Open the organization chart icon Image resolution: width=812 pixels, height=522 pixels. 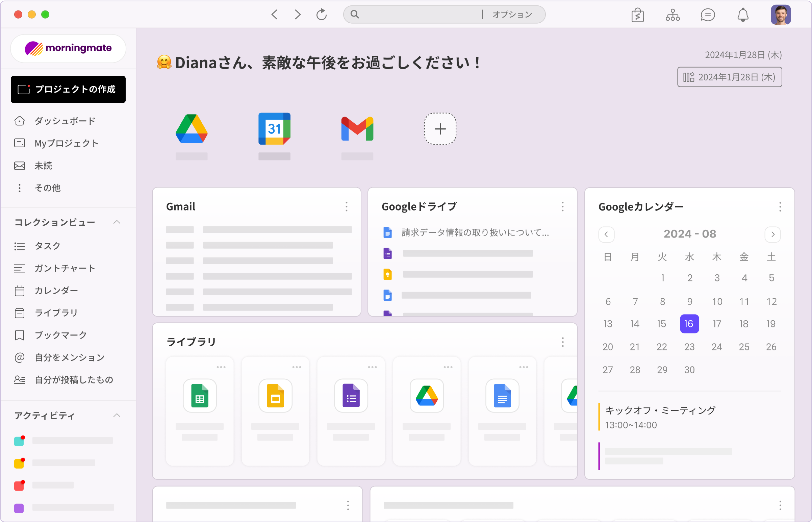point(673,15)
